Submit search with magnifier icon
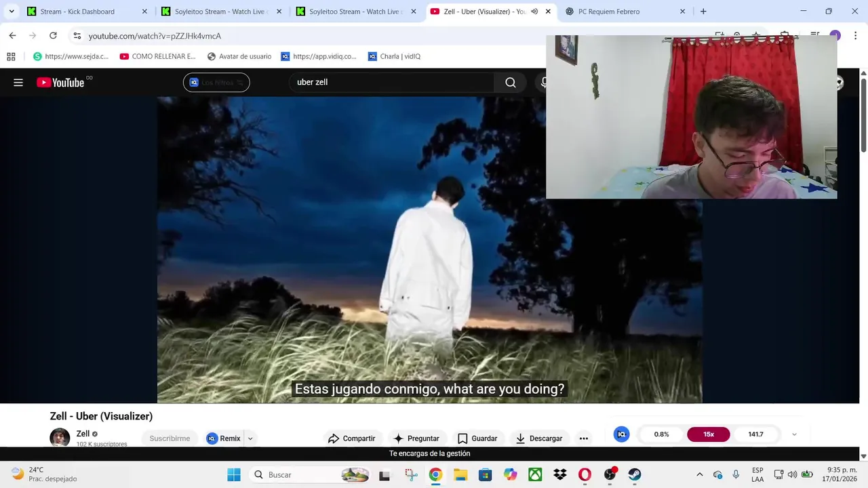Image resolution: width=868 pixels, height=488 pixels. [x=511, y=83]
